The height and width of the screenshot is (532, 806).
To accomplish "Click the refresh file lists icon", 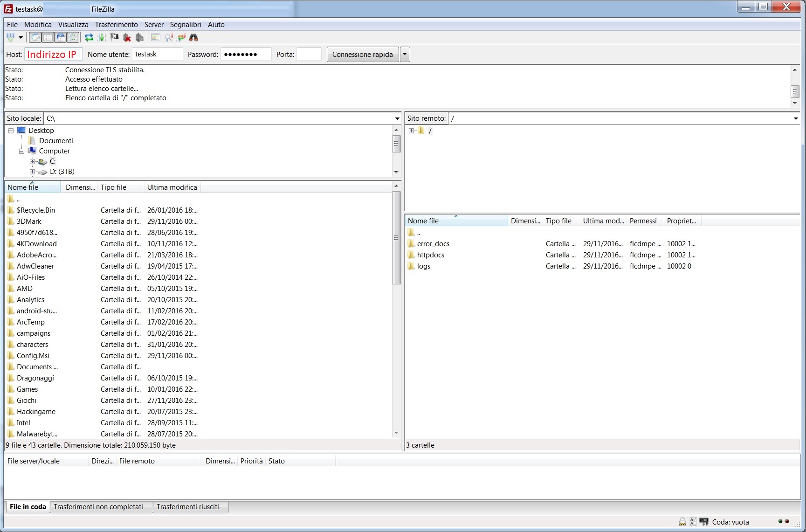I will pyautogui.click(x=89, y=37).
